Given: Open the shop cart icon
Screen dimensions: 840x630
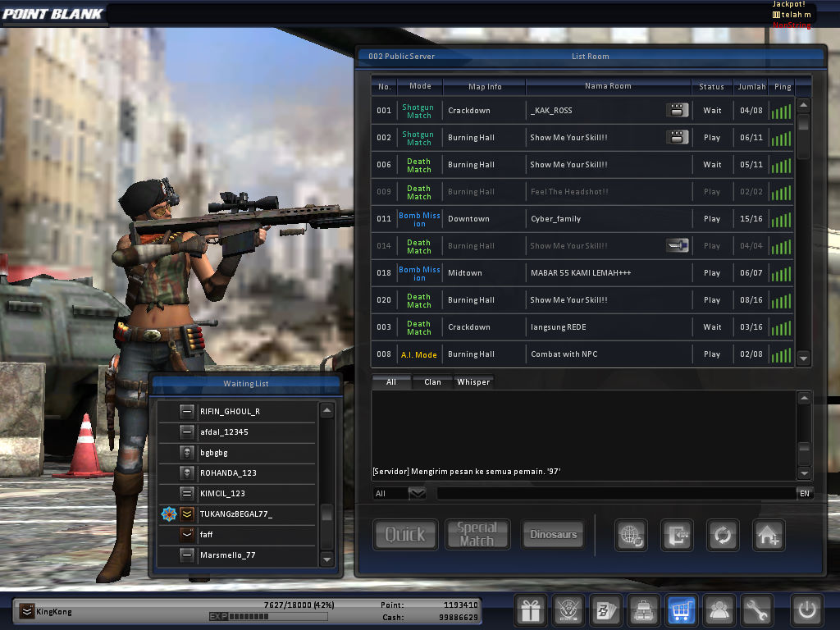Looking at the screenshot, I should click(681, 609).
